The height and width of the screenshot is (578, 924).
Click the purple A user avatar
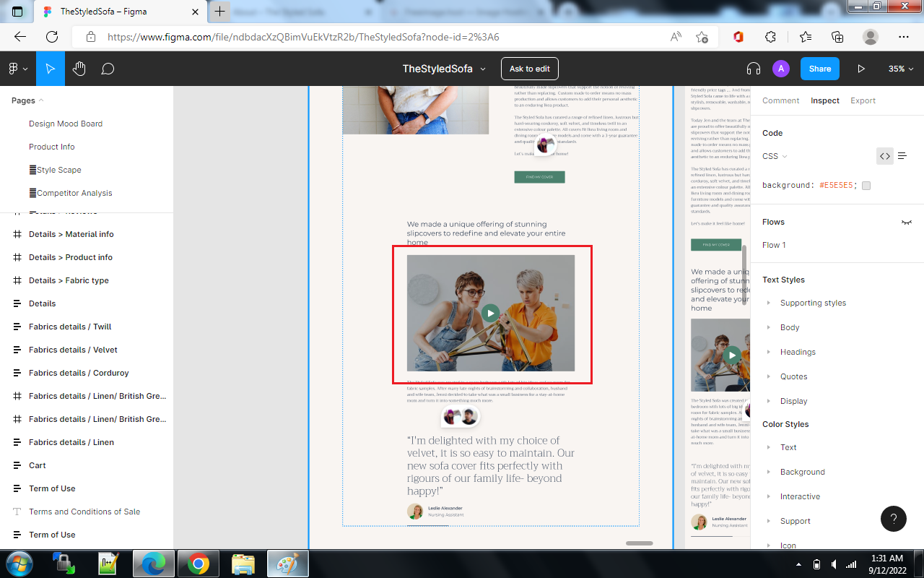[x=780, y=69]
